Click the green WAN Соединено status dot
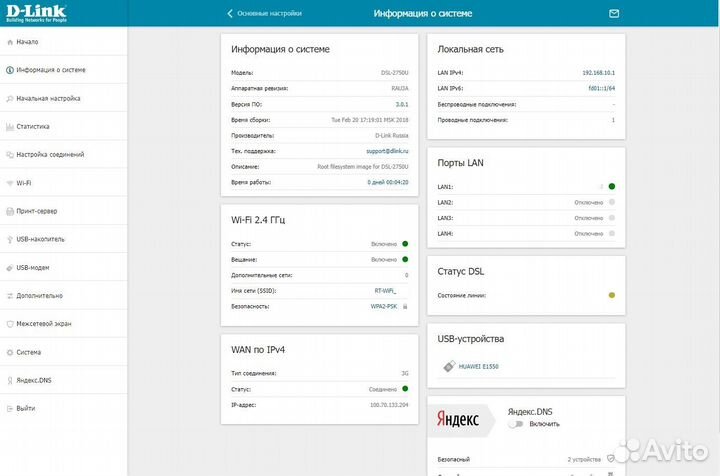The image size is (720, 476). pyautogui.click(x=405, y=389)
